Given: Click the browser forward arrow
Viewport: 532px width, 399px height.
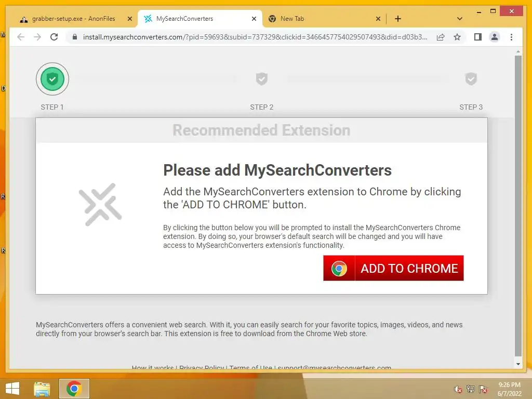Looking at the screenshot, I should point(37,37).
